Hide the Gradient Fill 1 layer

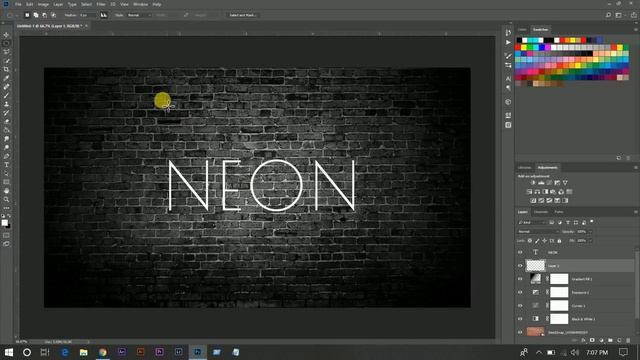tap(520, 279)
